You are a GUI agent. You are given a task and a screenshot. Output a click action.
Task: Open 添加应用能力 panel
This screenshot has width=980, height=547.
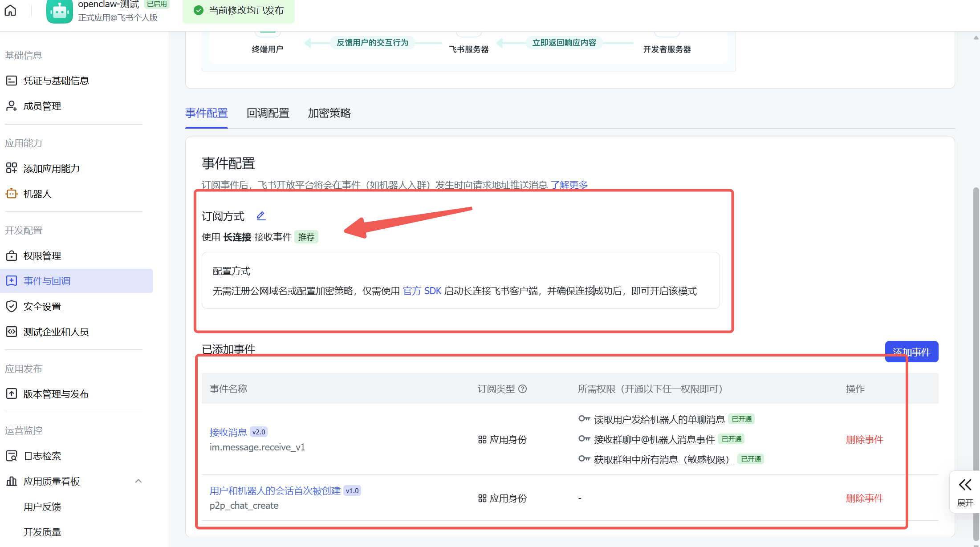click(52, 168)
